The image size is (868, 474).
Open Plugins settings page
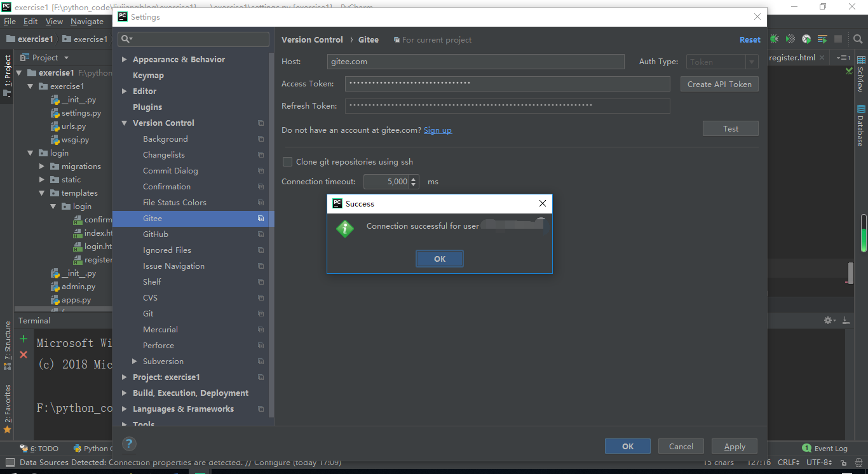coord(147,107)
